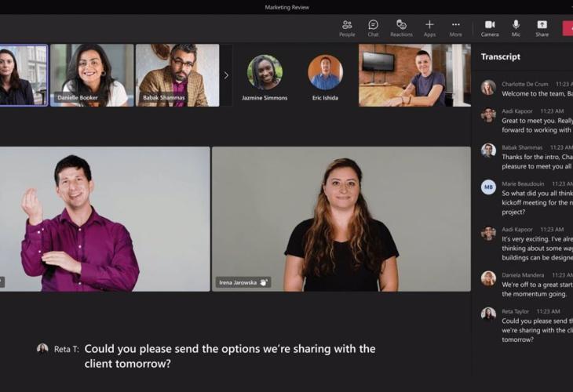Toggle the Camera on or off

click(x=490, y=28)
